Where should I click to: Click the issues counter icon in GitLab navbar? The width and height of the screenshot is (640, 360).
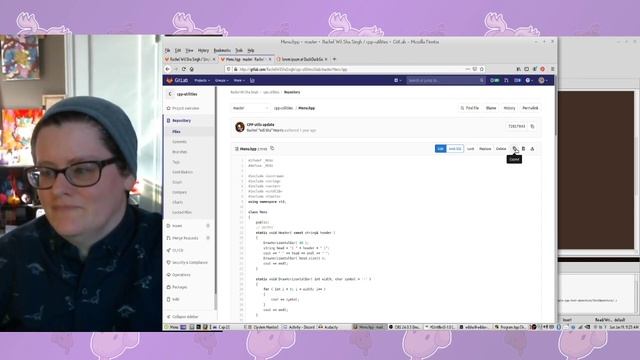(x=495, y=80)
